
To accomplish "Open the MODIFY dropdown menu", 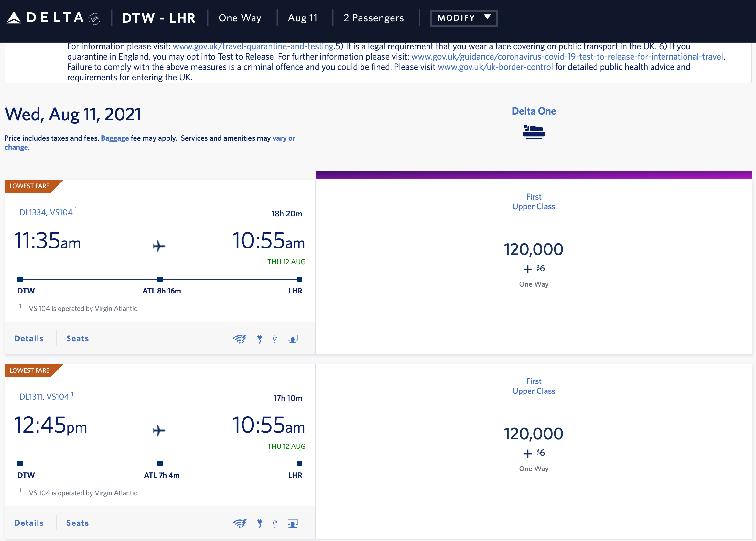I will pyautogui.click(x=464, y=18).
